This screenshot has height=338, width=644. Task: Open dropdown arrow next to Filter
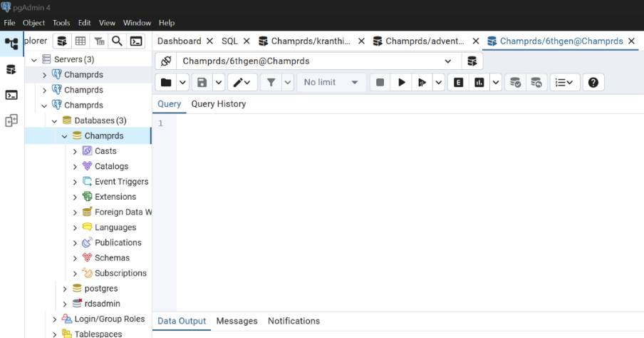click(x=288, y=83)
